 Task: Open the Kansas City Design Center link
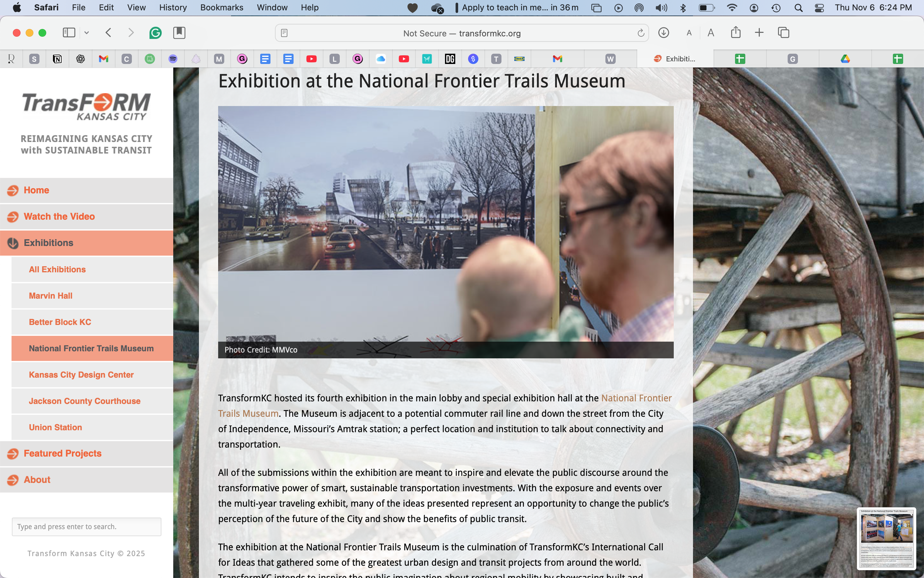tap(81, 375)
